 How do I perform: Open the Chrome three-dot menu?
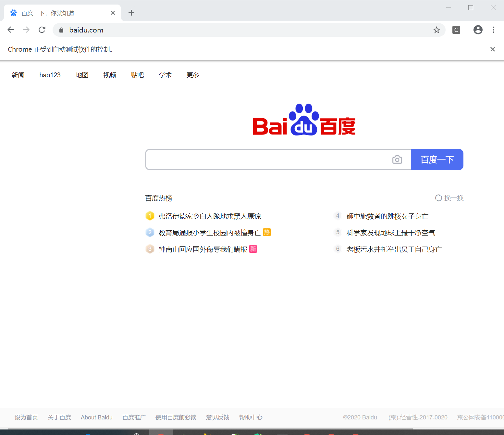pos(493,30)
